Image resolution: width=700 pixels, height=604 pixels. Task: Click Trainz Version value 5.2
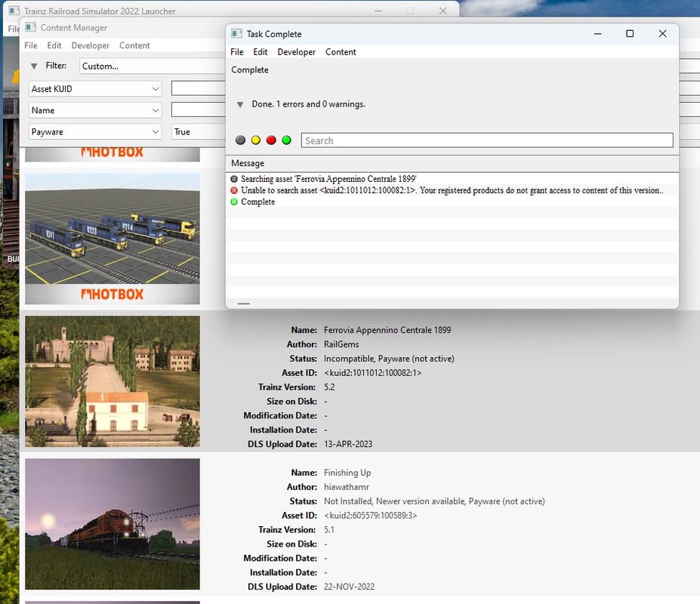[329, 387]
